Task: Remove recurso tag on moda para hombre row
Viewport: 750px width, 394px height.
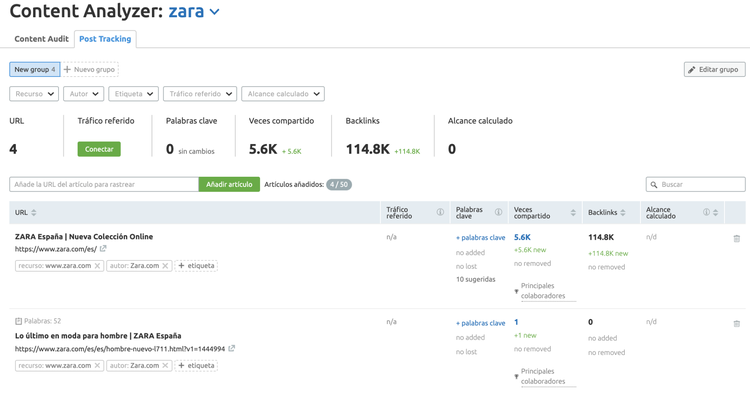Action: pos(97,365)
